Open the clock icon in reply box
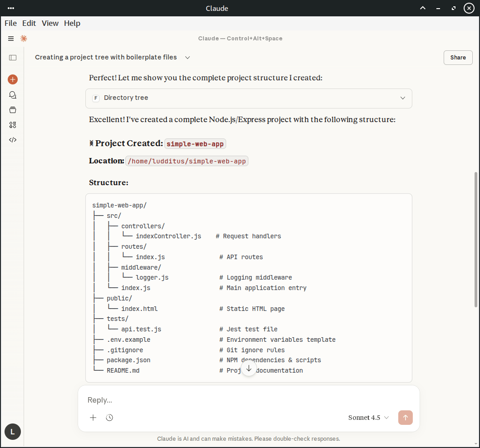This screenshot has height=448, width=480. [x=109, y=418]
